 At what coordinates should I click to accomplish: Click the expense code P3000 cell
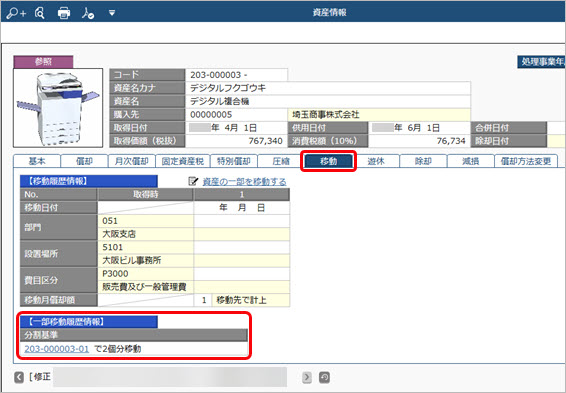click(145, 274)
